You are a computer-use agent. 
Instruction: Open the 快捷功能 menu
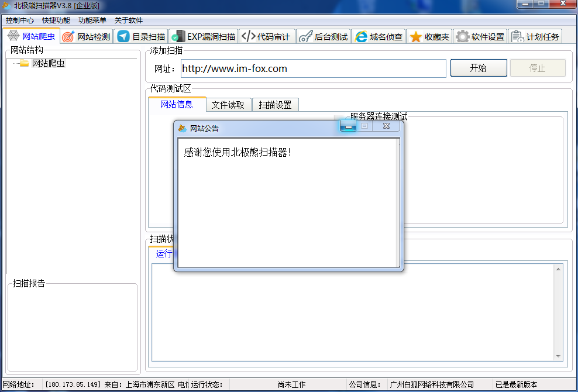coord(56,20)
